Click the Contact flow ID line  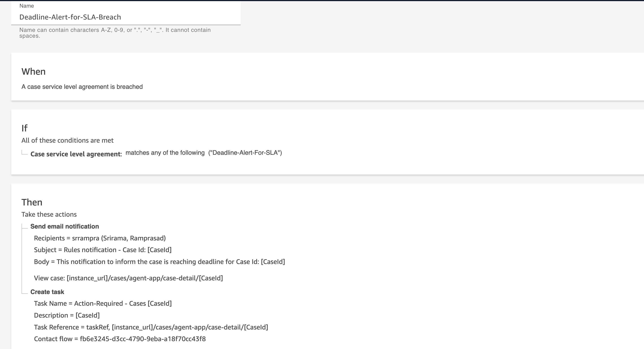coord(120,339)
